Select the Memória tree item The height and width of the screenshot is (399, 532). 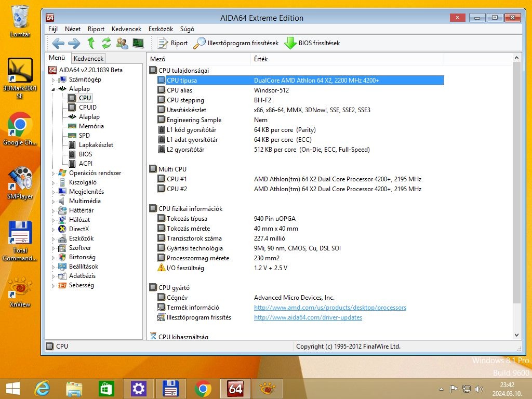pos(91,126)
